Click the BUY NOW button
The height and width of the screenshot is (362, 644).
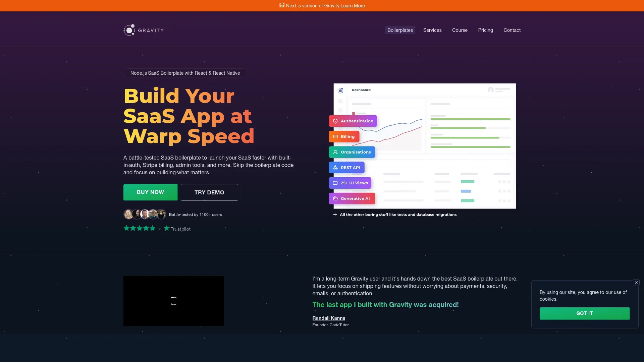tap(151, 192)
